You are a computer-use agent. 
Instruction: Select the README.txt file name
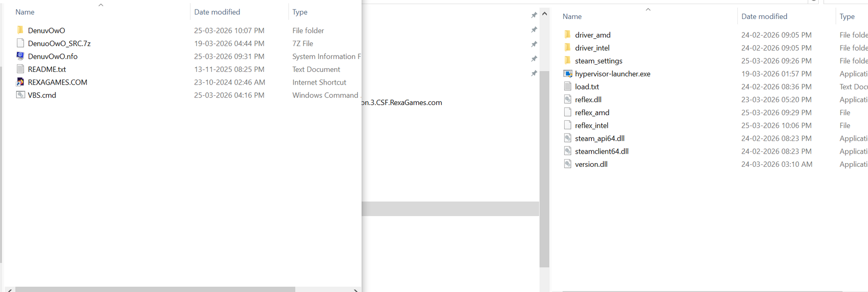tap(47, 69)
